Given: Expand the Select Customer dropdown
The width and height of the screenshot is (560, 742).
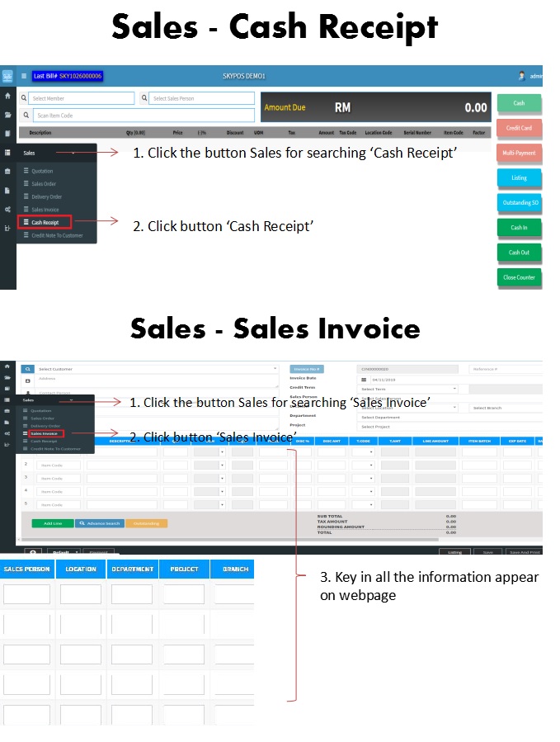Looking at the screenshot, I should click(x=157, y=369).
